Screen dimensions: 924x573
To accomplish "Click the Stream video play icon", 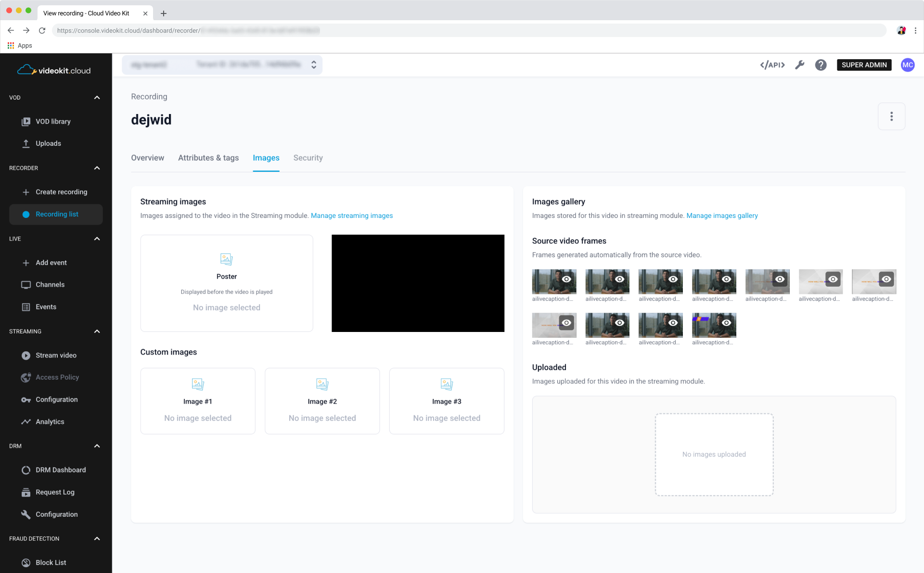I will (x=26, y=356).
